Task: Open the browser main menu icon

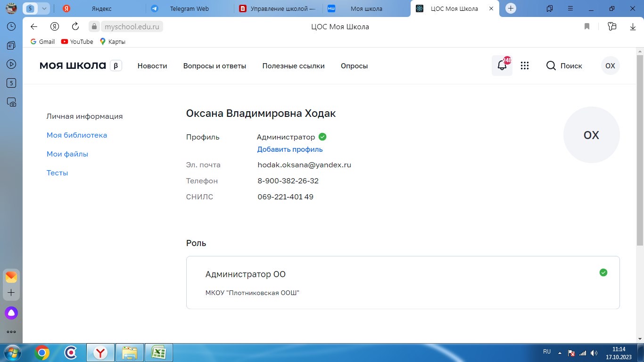Action: click(571, 8)
